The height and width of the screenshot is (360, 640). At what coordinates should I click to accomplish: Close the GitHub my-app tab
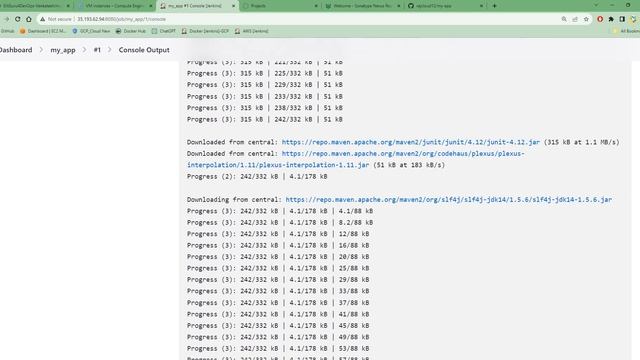click(x=481, y=6)
